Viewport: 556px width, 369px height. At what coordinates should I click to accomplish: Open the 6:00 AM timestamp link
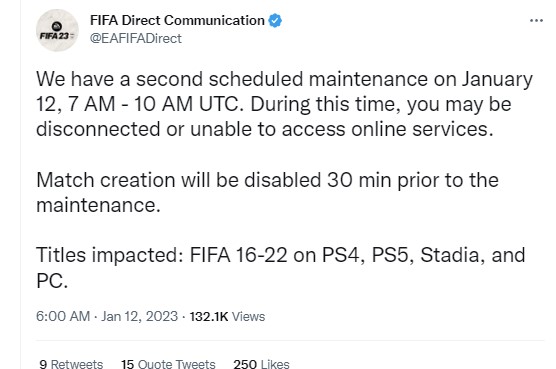[63, 316]
